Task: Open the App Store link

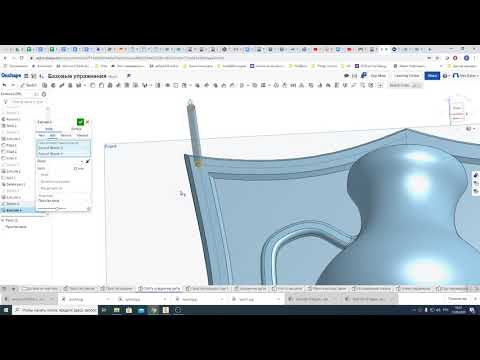Action: click(x=378, y=76)
